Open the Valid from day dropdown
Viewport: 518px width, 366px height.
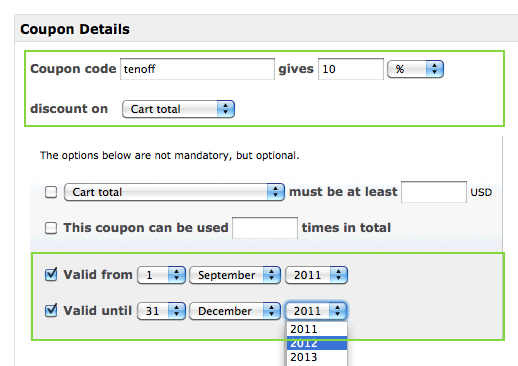click(x=161, y=275)
